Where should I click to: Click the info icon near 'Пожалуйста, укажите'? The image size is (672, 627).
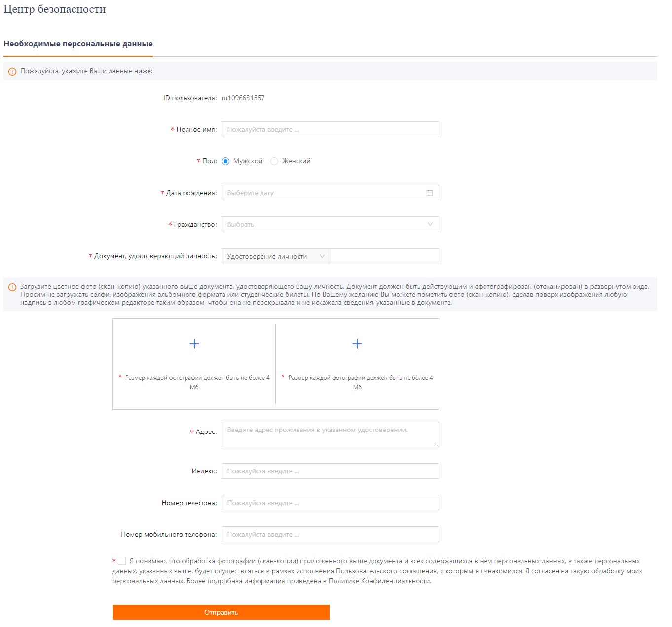(x=12, y=71)
